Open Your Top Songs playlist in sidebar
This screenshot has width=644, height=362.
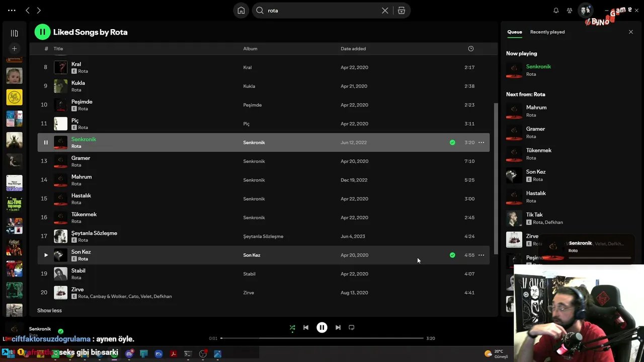point(14,183)
